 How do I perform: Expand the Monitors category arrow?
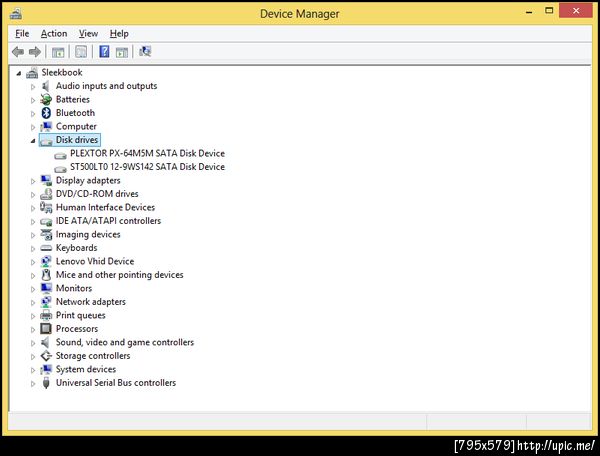33,289
